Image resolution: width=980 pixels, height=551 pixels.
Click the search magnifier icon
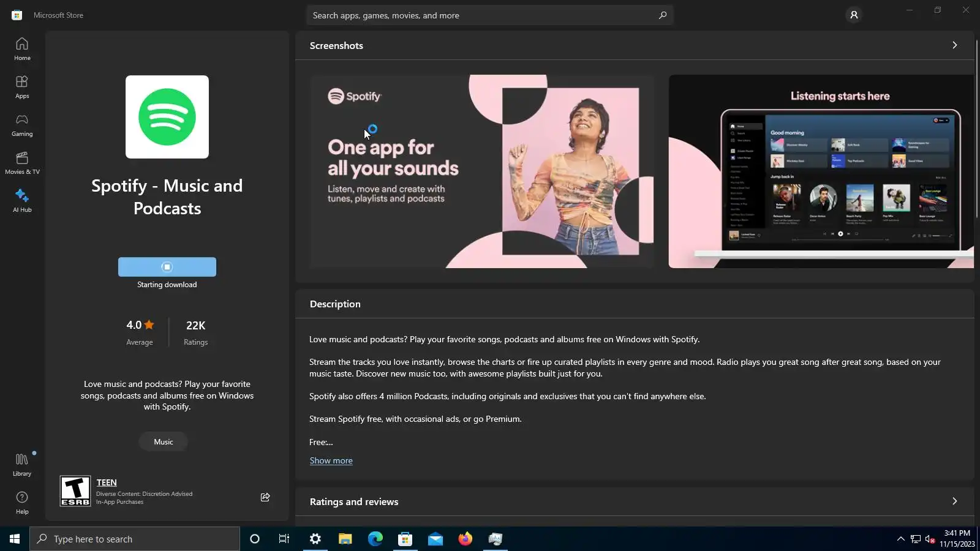coord(662,15)
